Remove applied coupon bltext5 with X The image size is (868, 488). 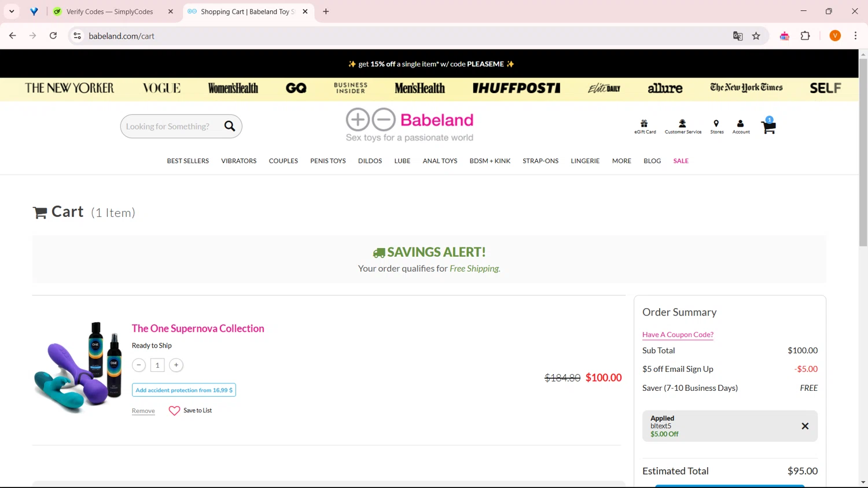pos(805,426)
